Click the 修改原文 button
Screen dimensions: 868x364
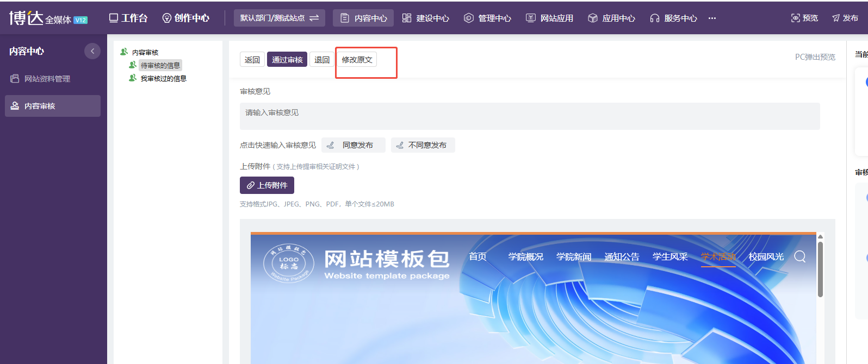(357, 59)
